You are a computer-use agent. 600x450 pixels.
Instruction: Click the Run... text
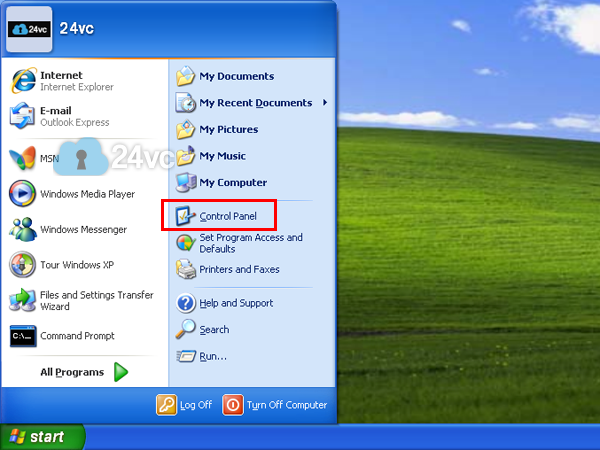click(x=213, y=356)
